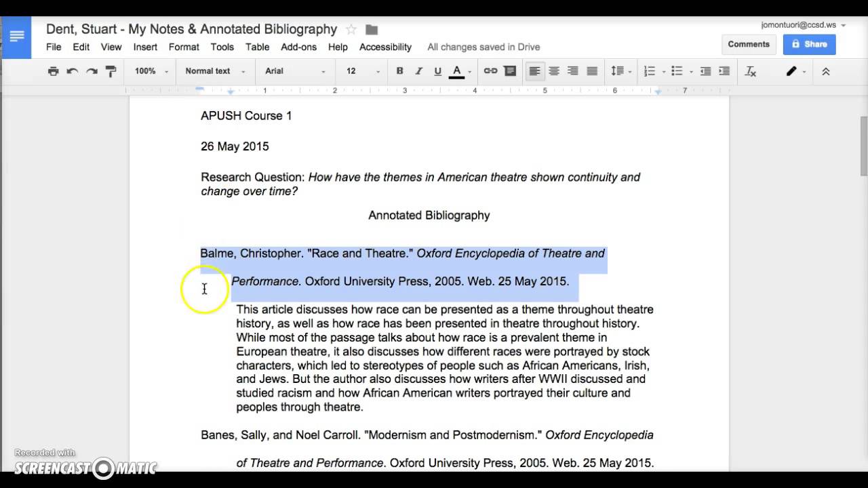Open the text color picker

click(457, 71)
